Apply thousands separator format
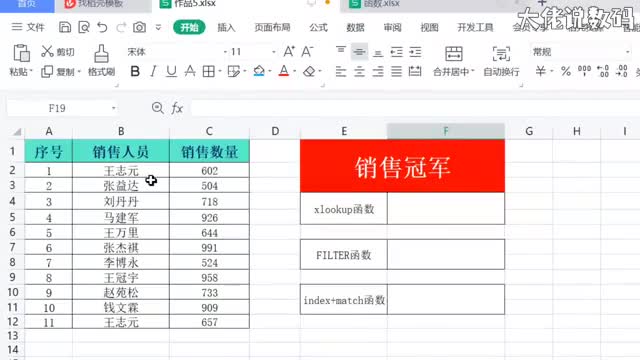Screen dimensions: 640x360 (584, 71)
